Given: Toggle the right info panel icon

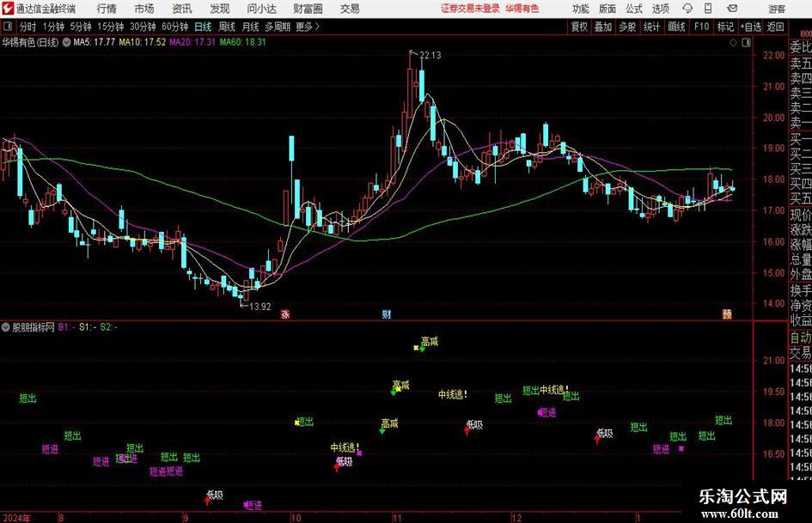Looking at the screenshot, I should click(x=746, y=42).
